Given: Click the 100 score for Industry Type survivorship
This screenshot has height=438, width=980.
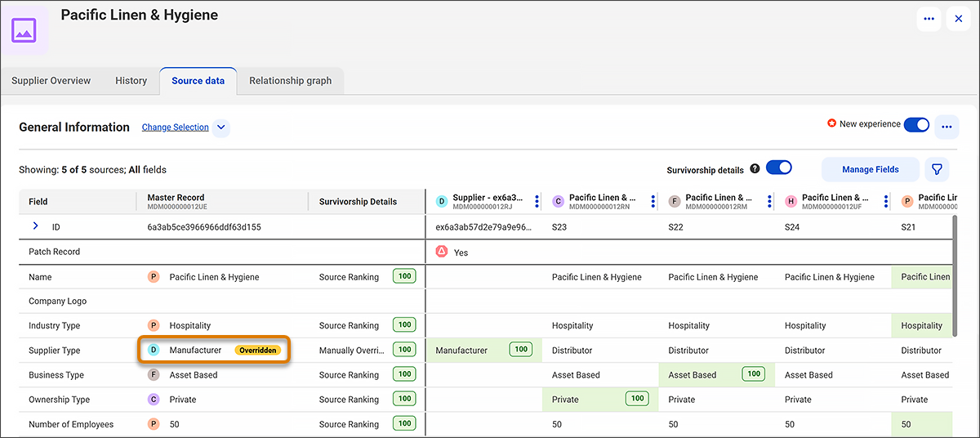Looking at the screenshot, I should (404, 324).
